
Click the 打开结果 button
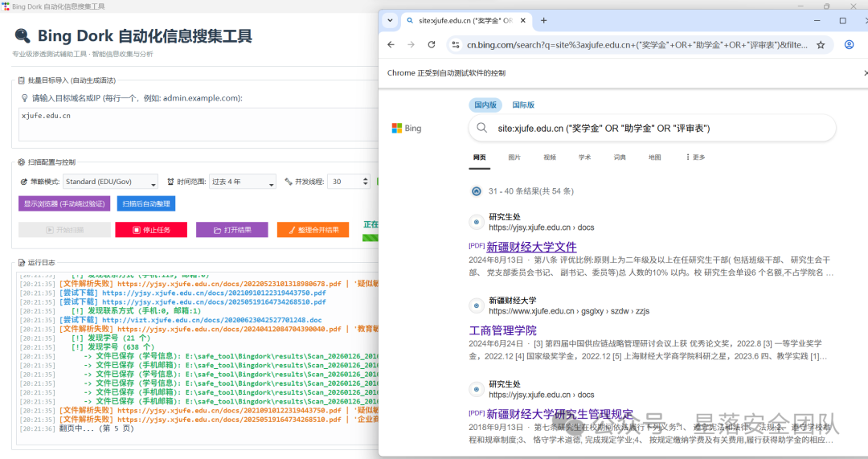(x=232, y=230)
